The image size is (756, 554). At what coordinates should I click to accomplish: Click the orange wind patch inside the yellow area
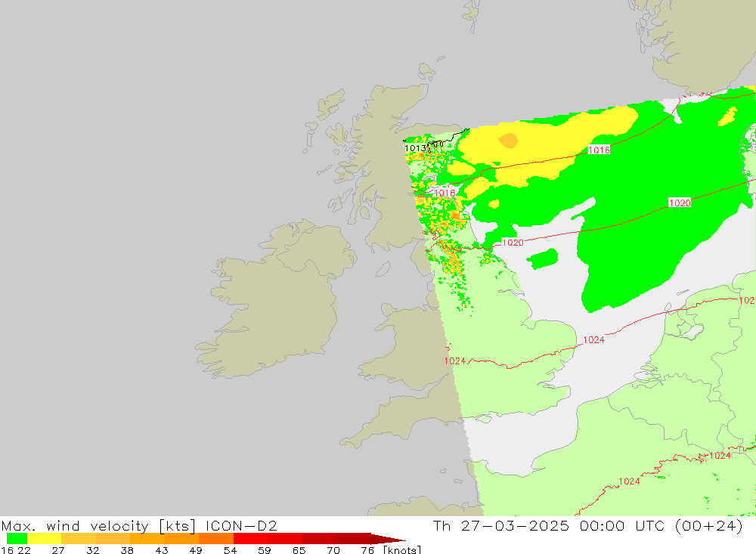tap(508, 141)
